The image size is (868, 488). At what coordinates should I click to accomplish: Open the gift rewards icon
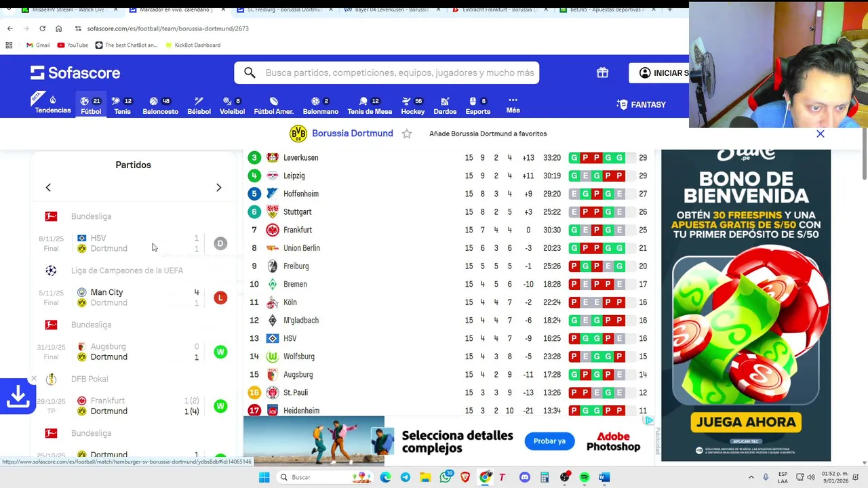pyautogui.click(x=602, y=73)
